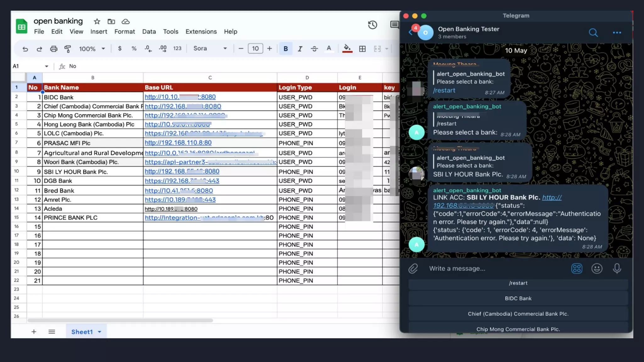This screenshot has width=644, height=362.
Task: Open Open Banking Tester group avatar
Action: 425,33
